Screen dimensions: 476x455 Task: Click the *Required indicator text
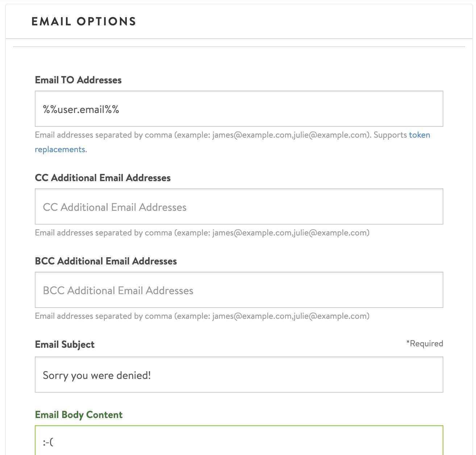425,343
